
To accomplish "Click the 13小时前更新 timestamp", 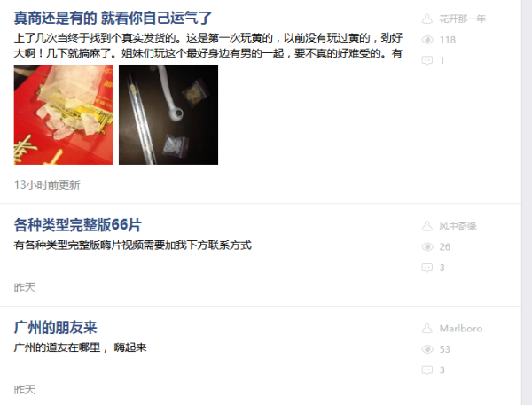I will [x=47, y=185].
